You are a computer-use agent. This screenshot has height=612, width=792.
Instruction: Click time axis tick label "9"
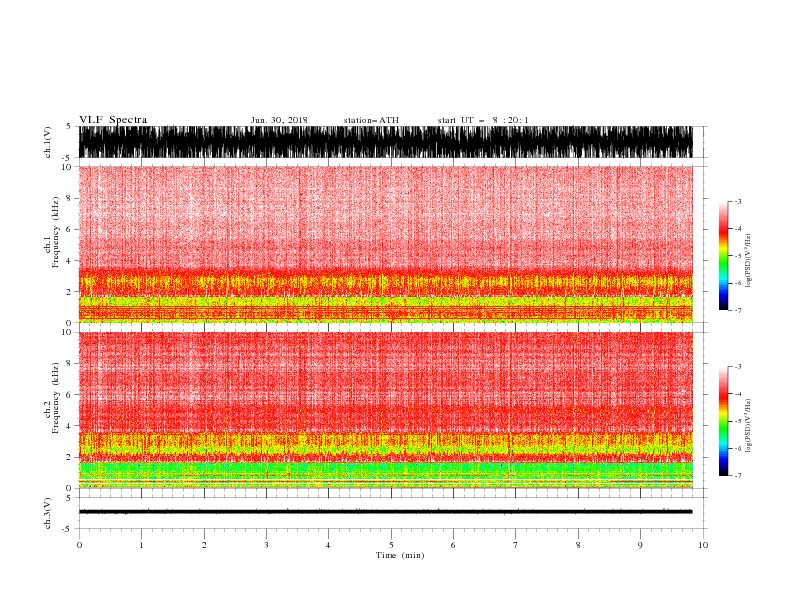click(640, 545)
